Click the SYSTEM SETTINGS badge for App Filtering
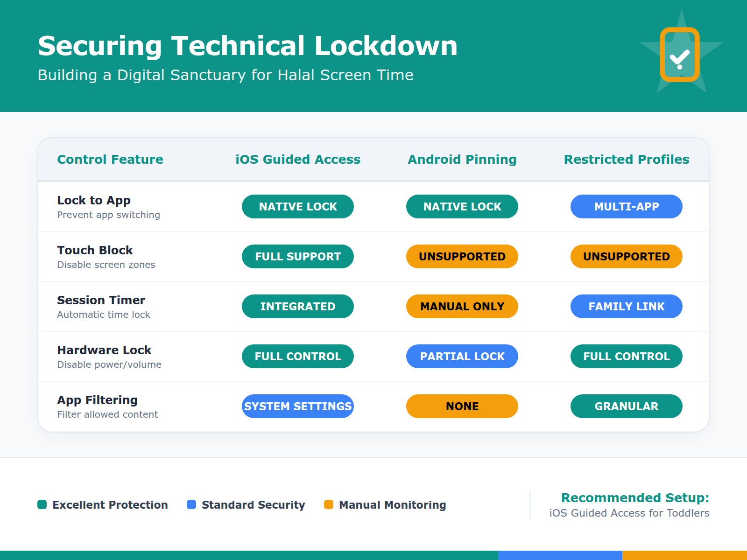The height and width of the screenshot is (560, 747). (297, 406)
